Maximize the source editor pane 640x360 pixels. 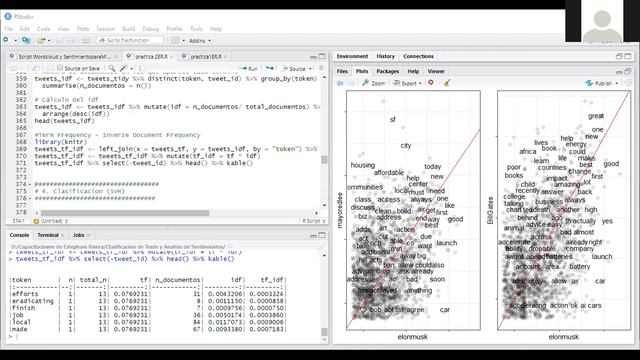click(x=322, y=56)
